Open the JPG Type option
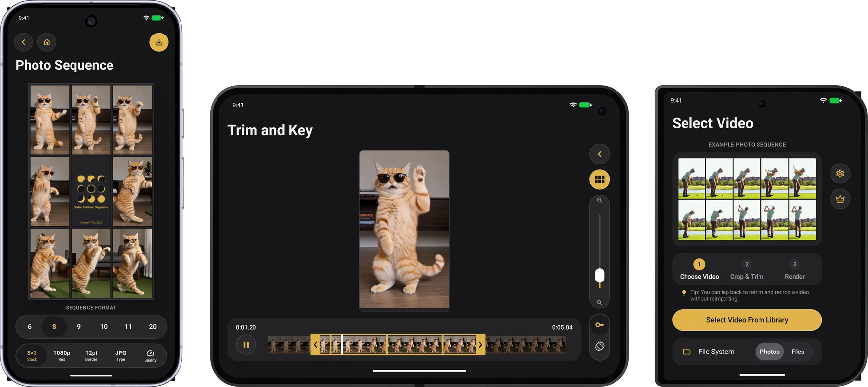Image resolution: width=868 pixels, height=387 pixels. click(121, 355)
